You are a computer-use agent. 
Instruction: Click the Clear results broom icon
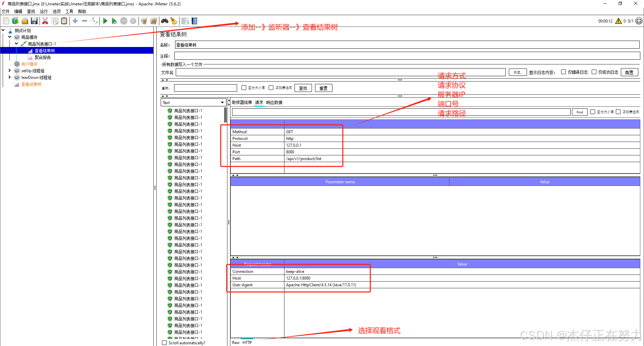pyautogui.click(x=144, y=21)
